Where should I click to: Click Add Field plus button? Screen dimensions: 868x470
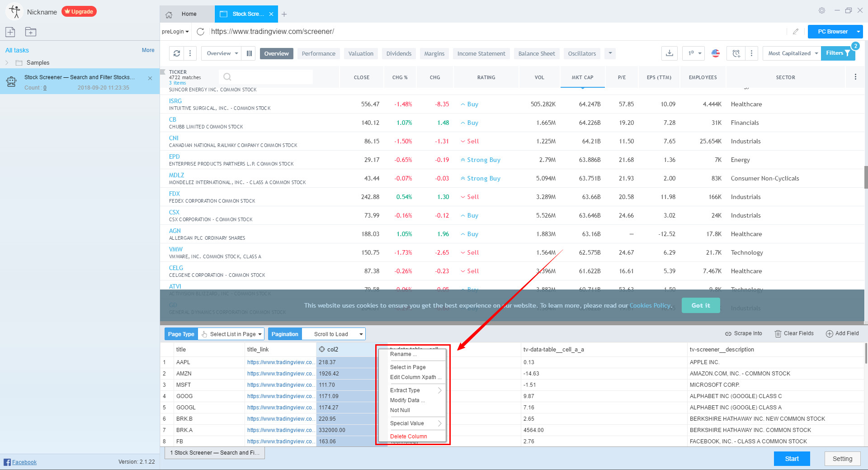842,333
